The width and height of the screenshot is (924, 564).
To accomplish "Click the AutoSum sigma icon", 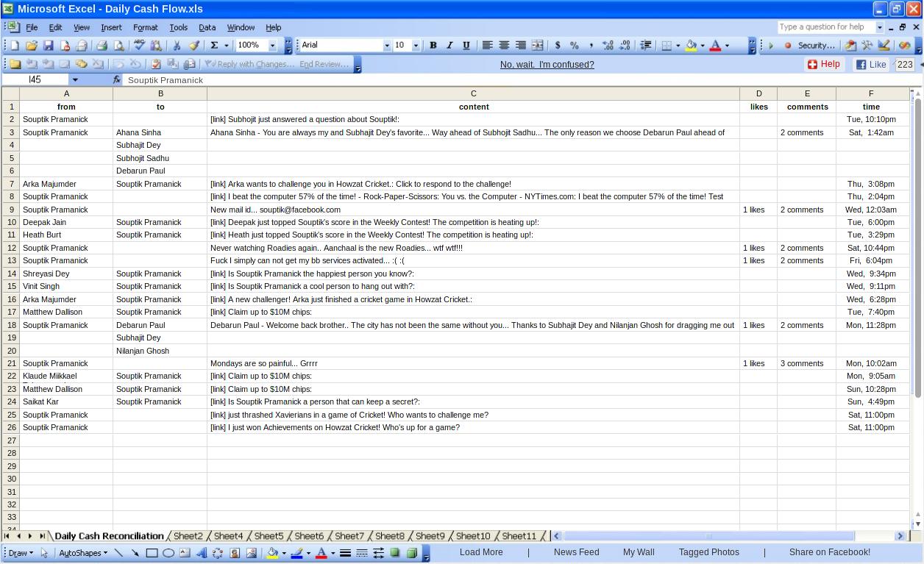I will click(x=214, y=46).
